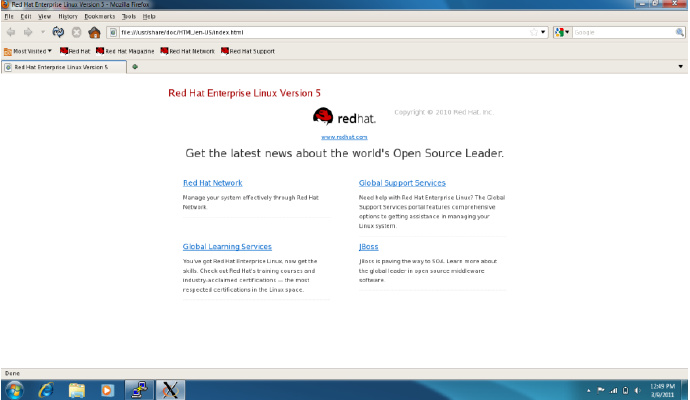Open the History menu
The image size is (690, 400).
[x=68, y=16]
